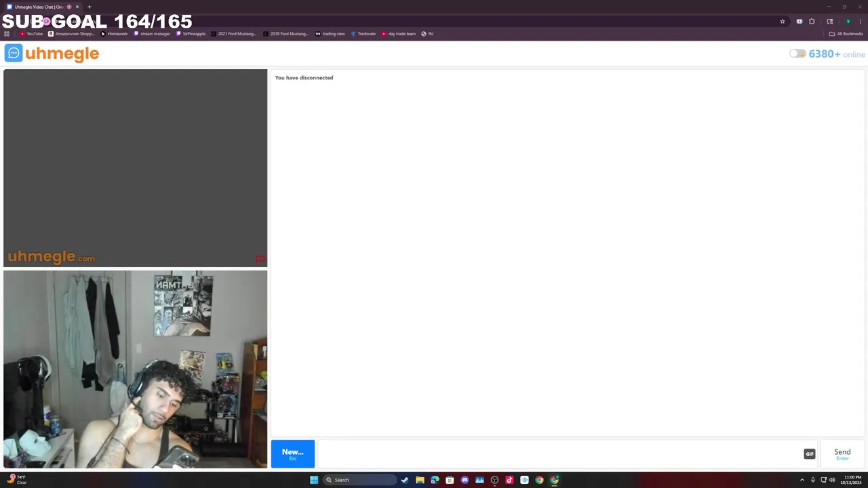
Task: Open Discord from the taskbar
Action: pyautogui.click(x=465, y=480)
